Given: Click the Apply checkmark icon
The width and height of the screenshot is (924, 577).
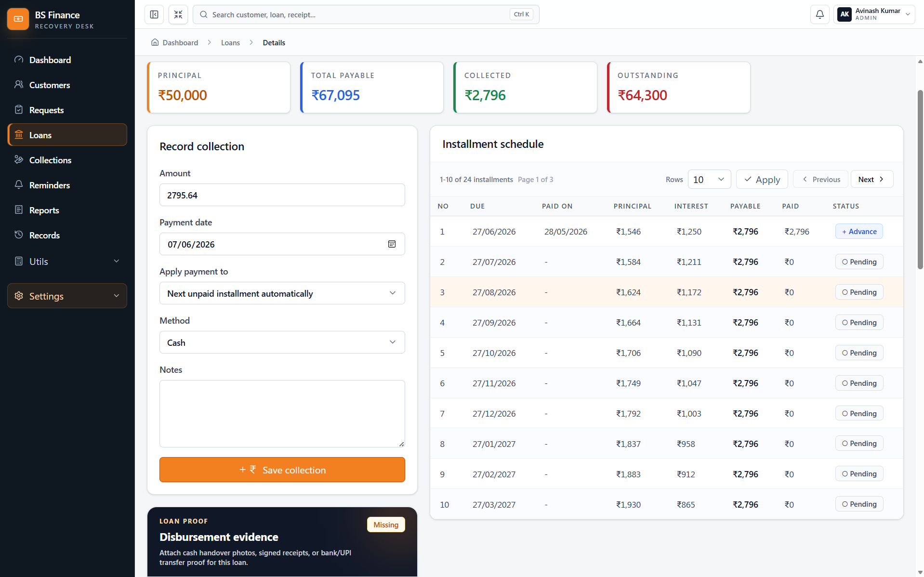Looking at the screenshot, I should click(748, 179).
